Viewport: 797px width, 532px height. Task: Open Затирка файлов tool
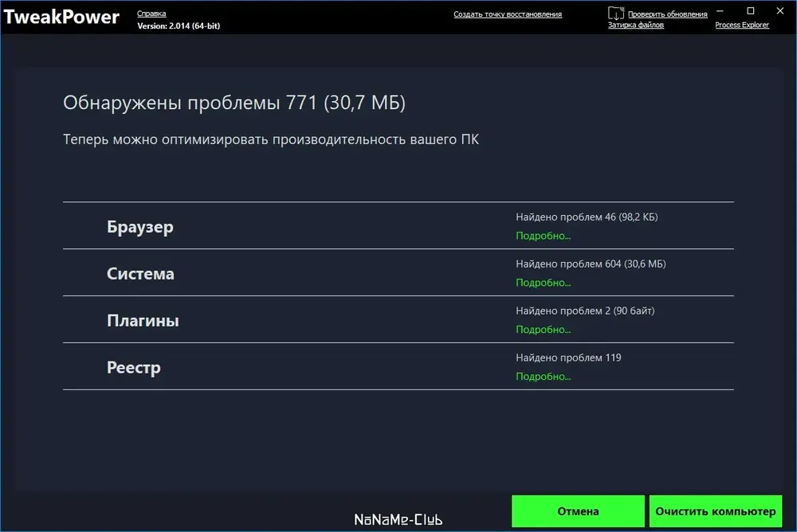(x=636, y=25)
